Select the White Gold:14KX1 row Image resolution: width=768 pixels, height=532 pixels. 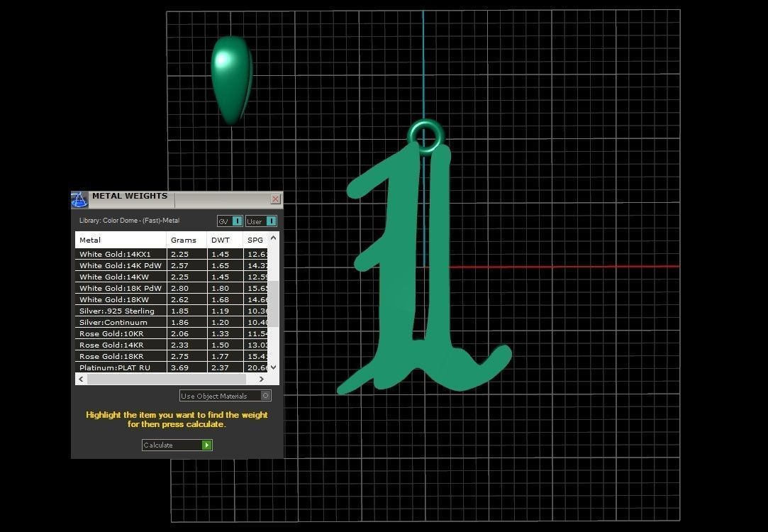click(172, 254)
